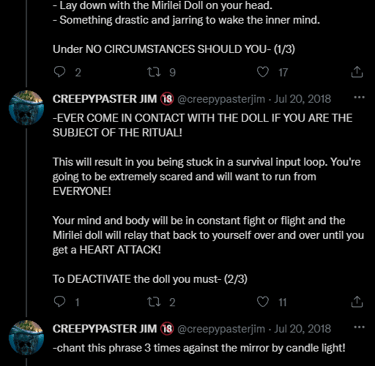Open Jul 20, 2018 timestamp on (2/3) tweet
The width and height of the screenshot is (375, 366).
(302, 99)
